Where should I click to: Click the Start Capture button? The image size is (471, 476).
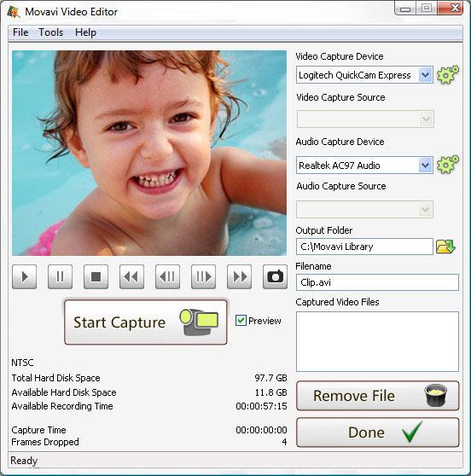pyautogui.click(x=146, y=322)
